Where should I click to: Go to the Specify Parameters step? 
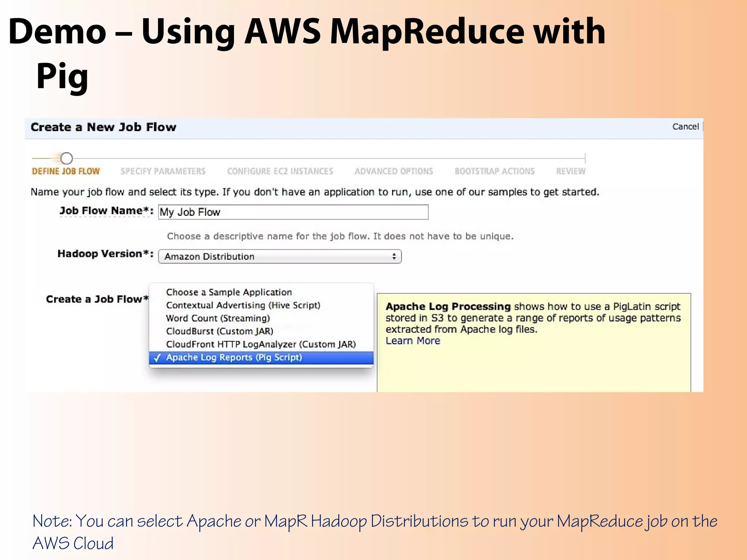coord(163,171)
